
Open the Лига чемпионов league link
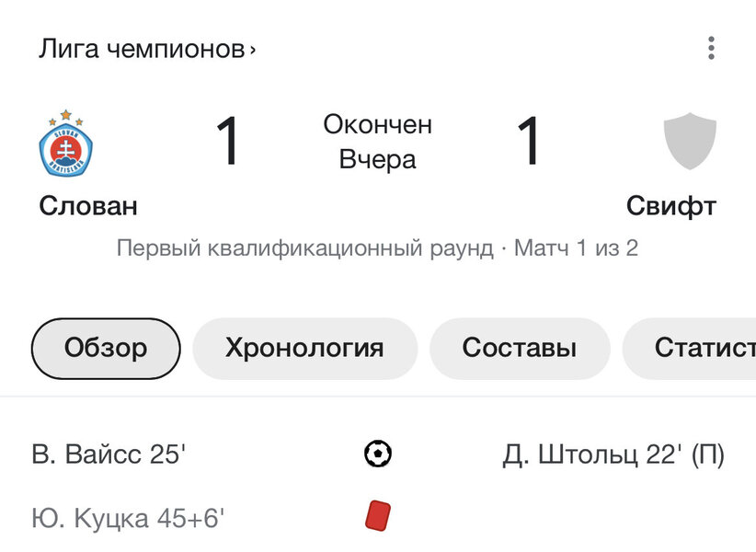[x=142, y=49]
